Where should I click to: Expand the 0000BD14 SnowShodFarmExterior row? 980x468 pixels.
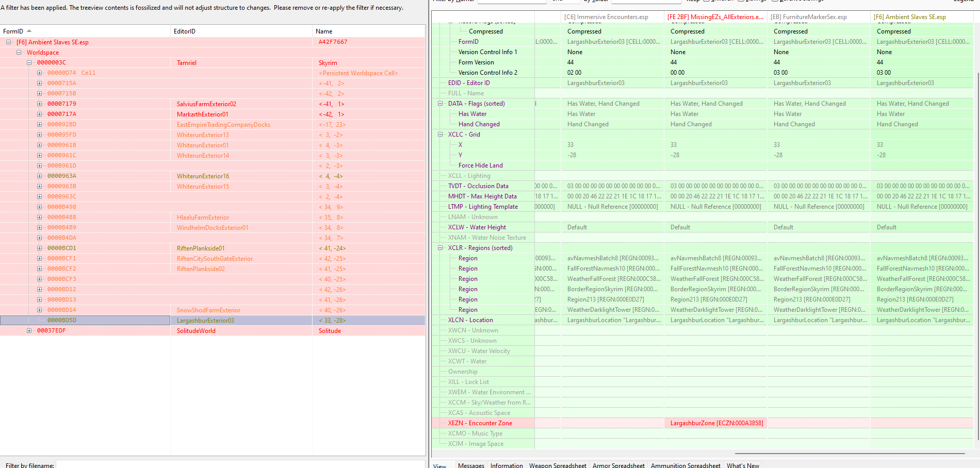(39, 310)
